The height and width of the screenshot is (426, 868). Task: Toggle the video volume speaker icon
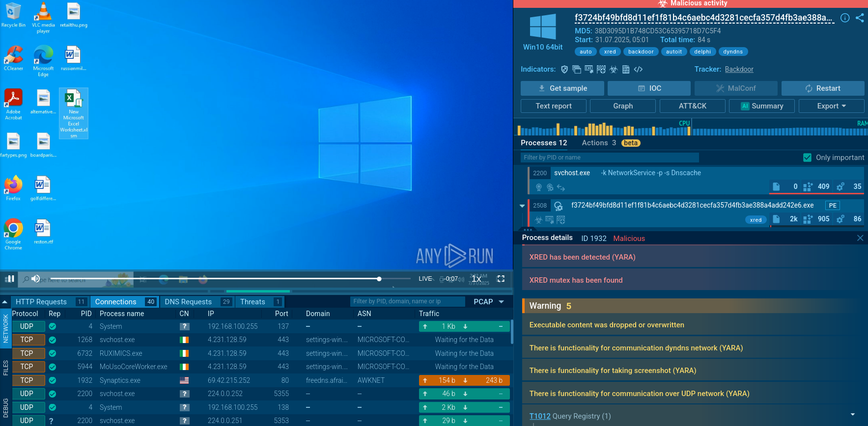tap(35, 279)
